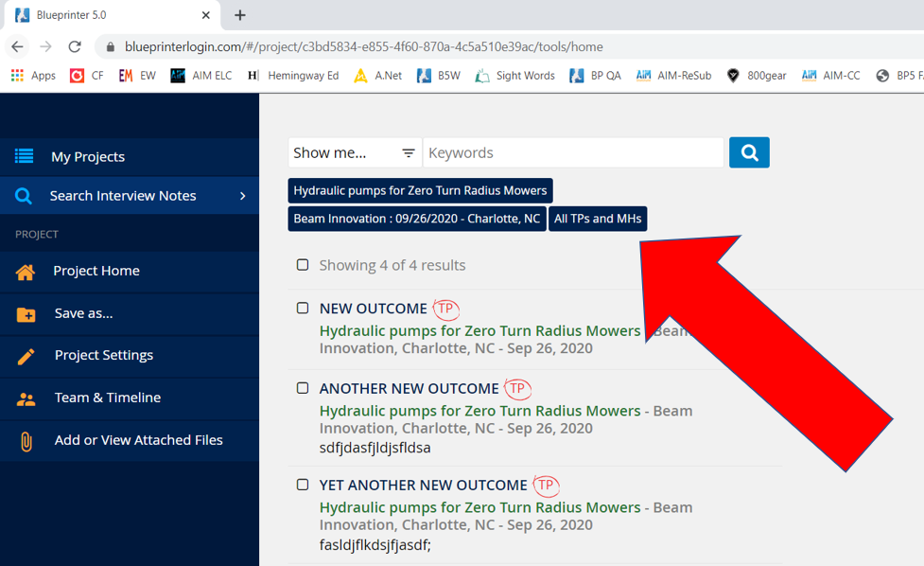Open Project Settings
The image size is (924, 566).
point(130,356)
